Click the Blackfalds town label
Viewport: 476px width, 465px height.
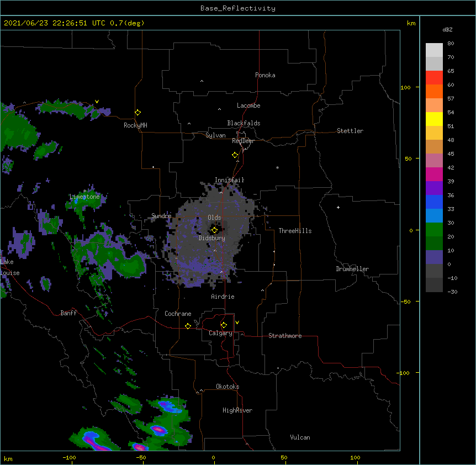pos(244,123)
